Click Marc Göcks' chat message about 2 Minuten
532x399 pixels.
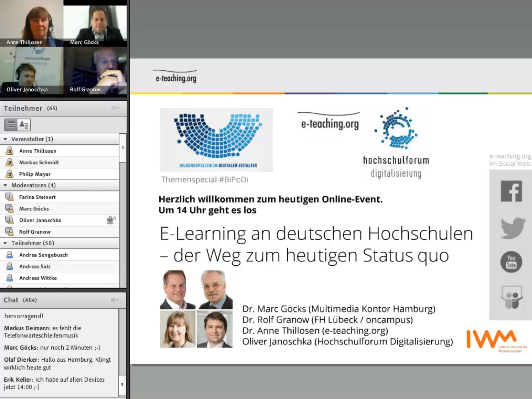[52, 348]
